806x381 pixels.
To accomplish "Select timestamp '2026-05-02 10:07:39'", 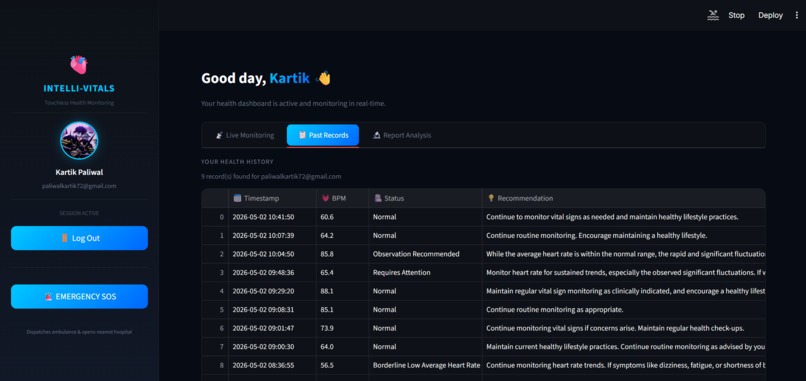I will 263,235.
